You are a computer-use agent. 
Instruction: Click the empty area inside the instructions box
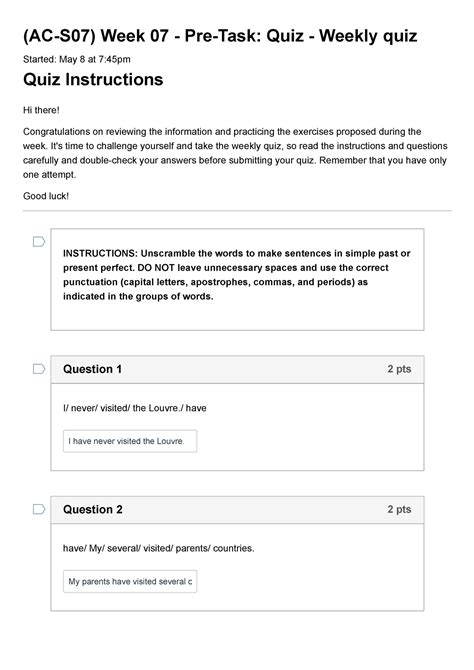237,316
